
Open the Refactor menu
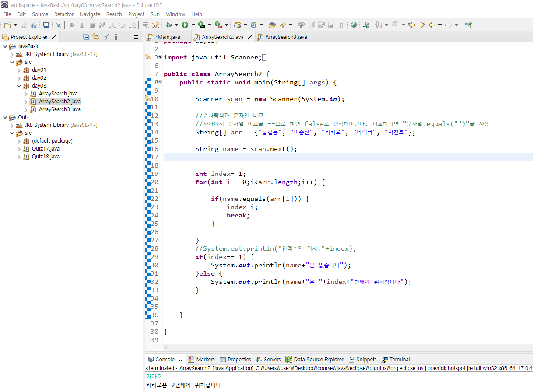[64, 14]
